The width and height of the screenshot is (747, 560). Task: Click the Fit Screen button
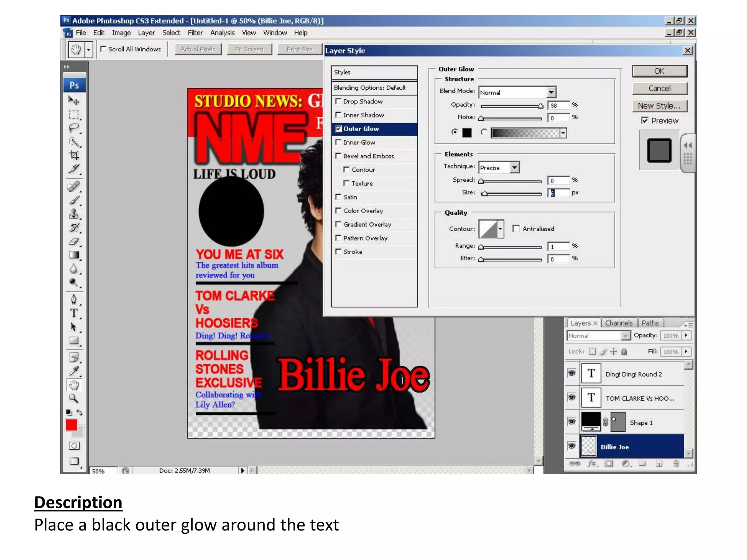[x=249, y=49]
